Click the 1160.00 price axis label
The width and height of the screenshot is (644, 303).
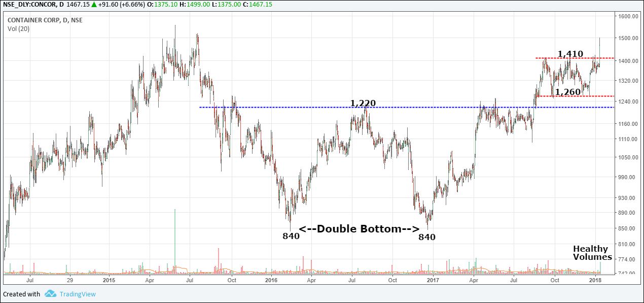pyautogui.click(x=627, y=124)
